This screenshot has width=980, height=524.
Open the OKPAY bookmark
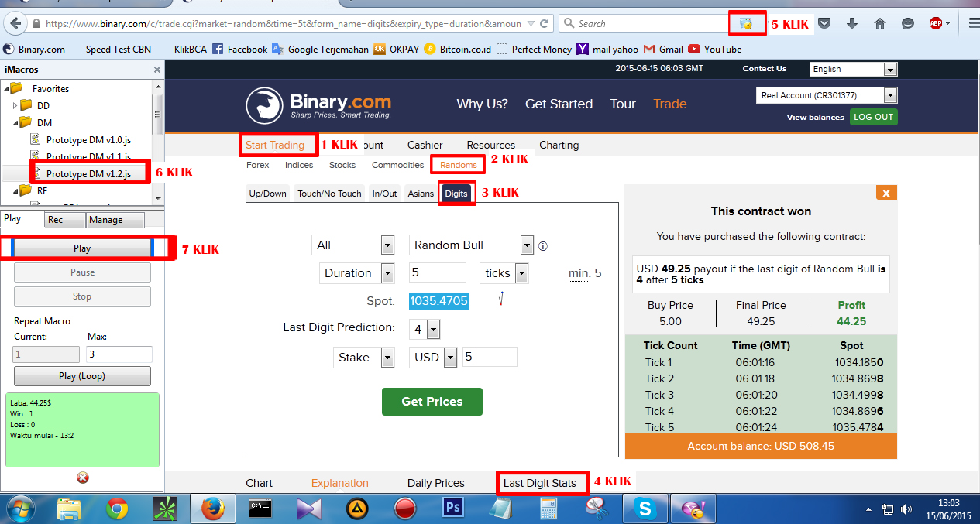point(396,49)
